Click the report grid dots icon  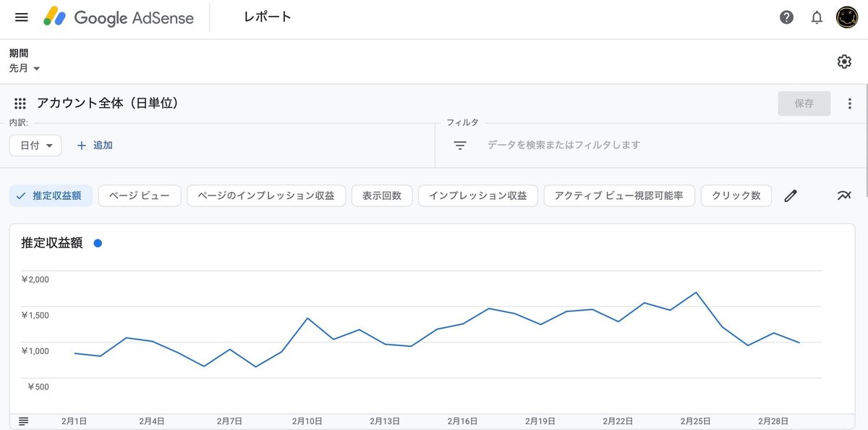(x=20, y=104)
